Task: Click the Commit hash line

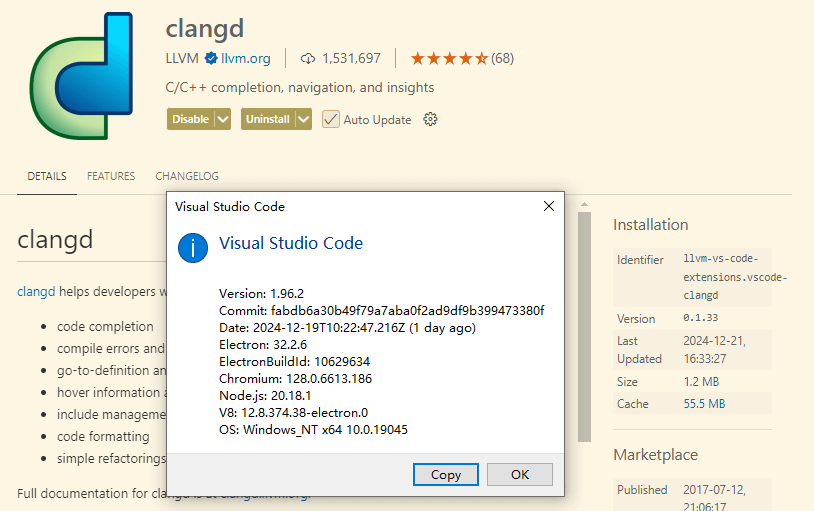Action: coord(382,311)
